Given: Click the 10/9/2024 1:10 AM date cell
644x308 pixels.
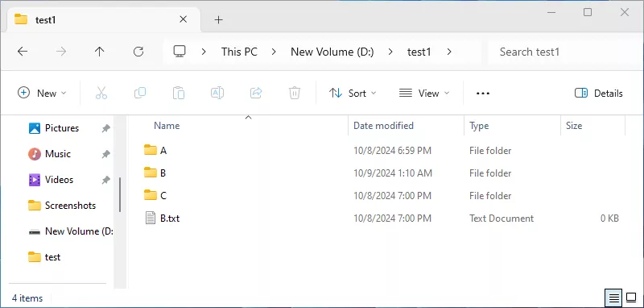Looking at the screenshot, I should click(393, 173).
